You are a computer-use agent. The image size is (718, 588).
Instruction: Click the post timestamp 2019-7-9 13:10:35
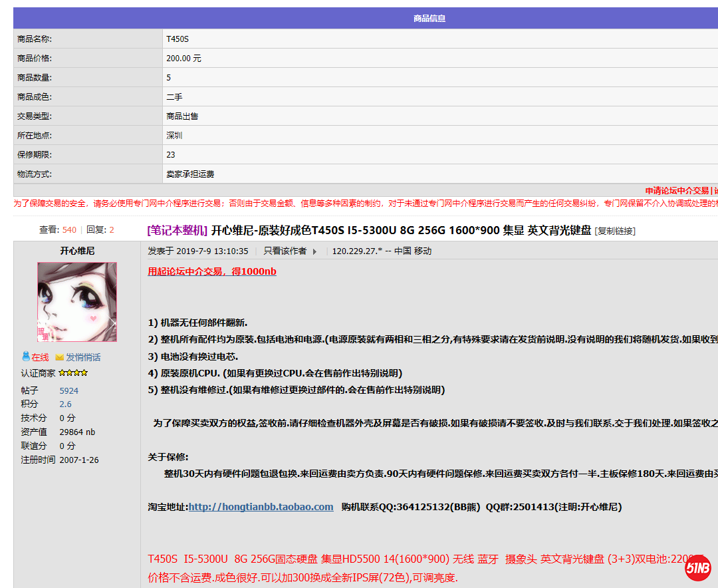click(210, 251)
